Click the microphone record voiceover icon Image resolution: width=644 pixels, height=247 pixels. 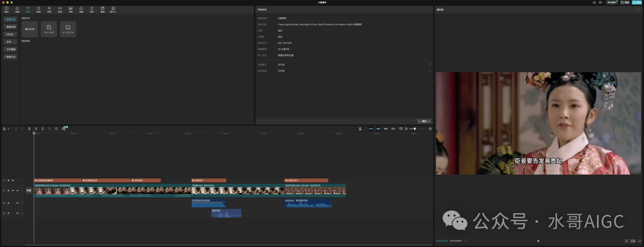tap(360, 129)
